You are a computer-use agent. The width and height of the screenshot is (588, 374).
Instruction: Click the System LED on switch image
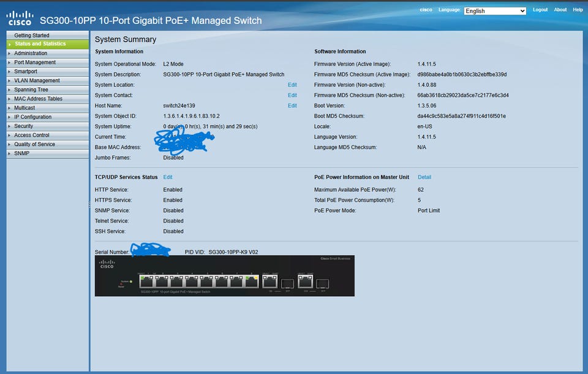click(x=131, y=281)
